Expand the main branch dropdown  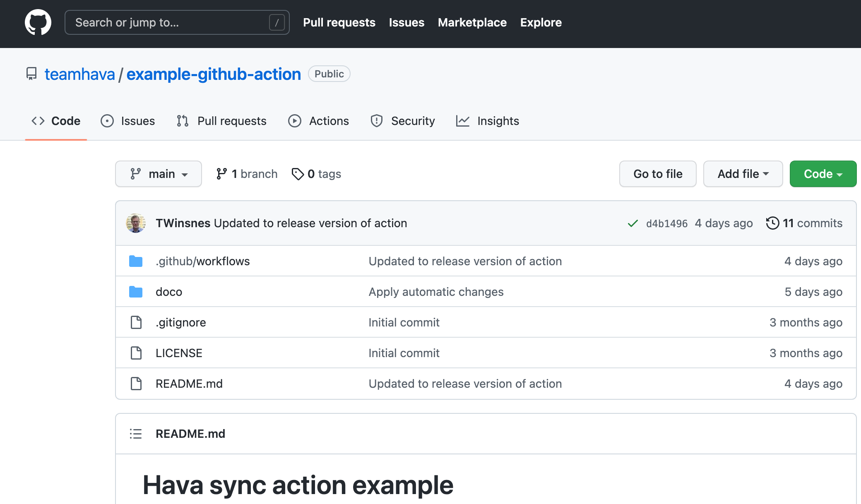(159, 174)
